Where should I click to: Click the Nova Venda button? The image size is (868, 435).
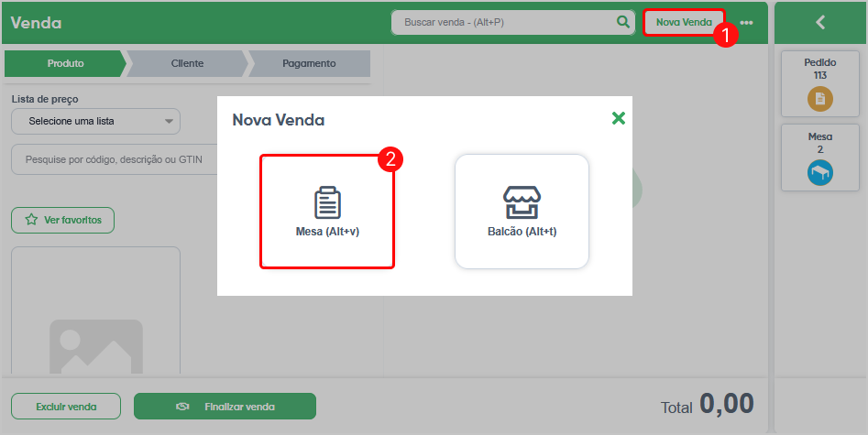click(x=684, y=22)
